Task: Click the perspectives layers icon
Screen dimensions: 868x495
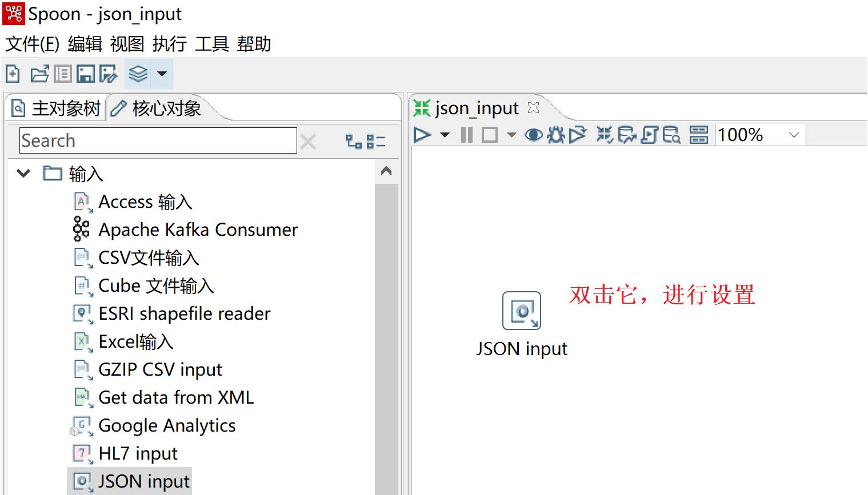Action: click(x=138, y=74)
